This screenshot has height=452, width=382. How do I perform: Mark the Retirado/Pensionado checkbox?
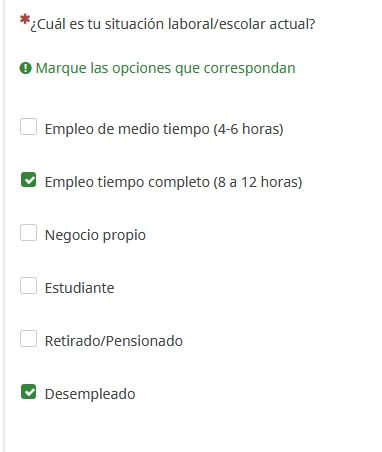(x=28, y=339)
